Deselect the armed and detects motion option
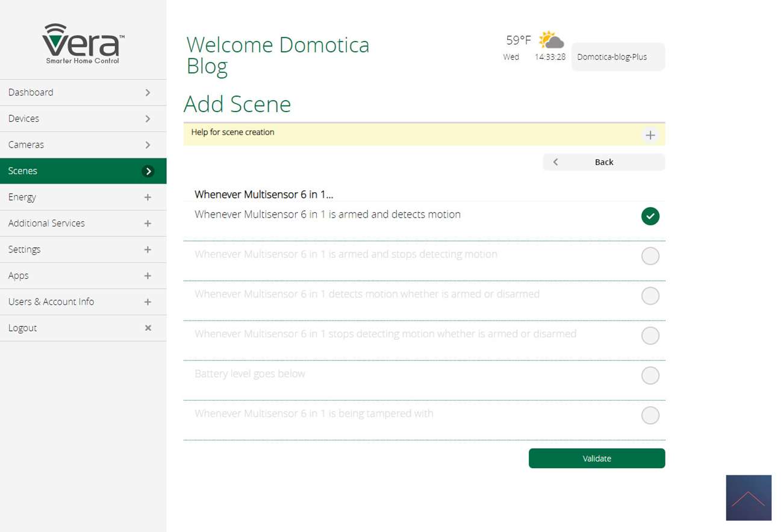783x532 pixels. (650, 216)
